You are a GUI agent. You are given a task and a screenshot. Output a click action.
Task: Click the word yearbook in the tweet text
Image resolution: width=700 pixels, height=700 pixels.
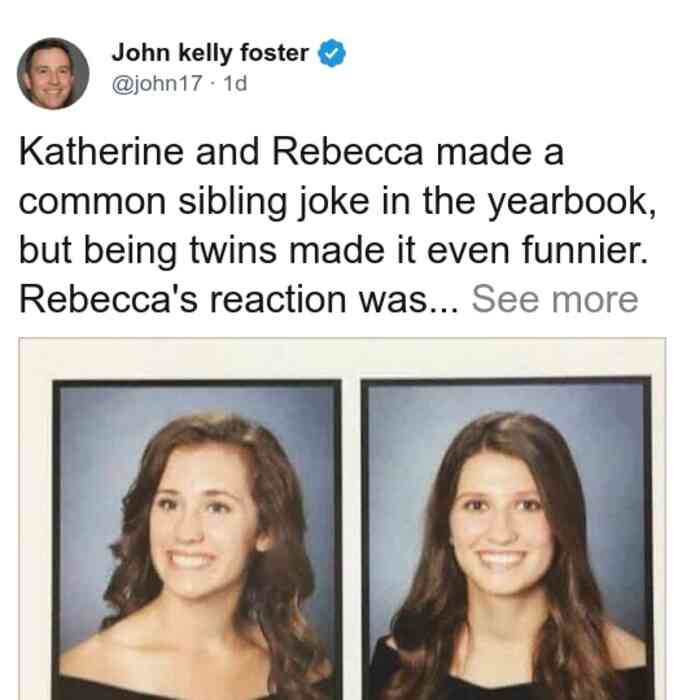572,203
